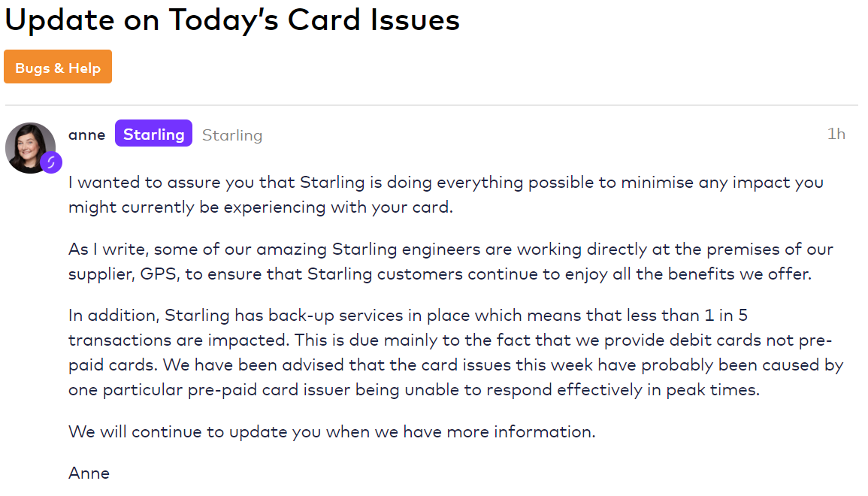868x496 pixels.
Task: Click the paragraph starting 'In addition, Starling'
Action: 455,352
